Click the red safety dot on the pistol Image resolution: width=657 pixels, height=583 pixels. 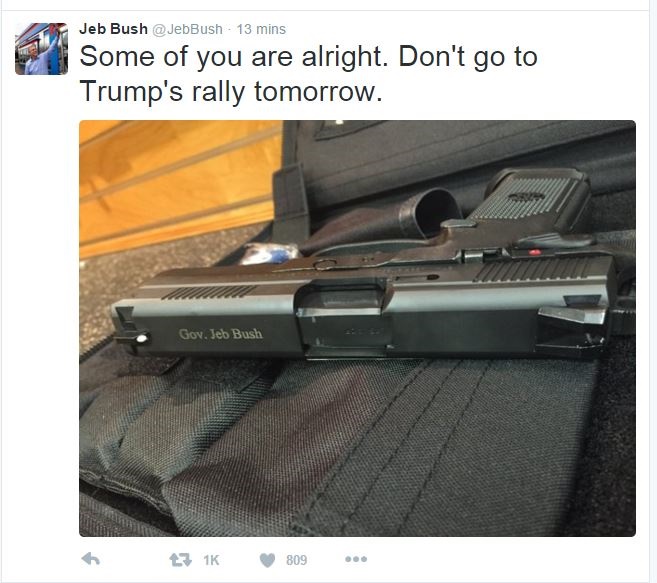coord(534,252)
